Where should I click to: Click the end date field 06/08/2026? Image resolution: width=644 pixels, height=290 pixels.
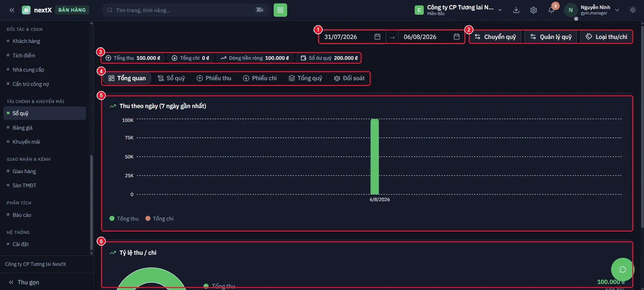coord(431,37)
